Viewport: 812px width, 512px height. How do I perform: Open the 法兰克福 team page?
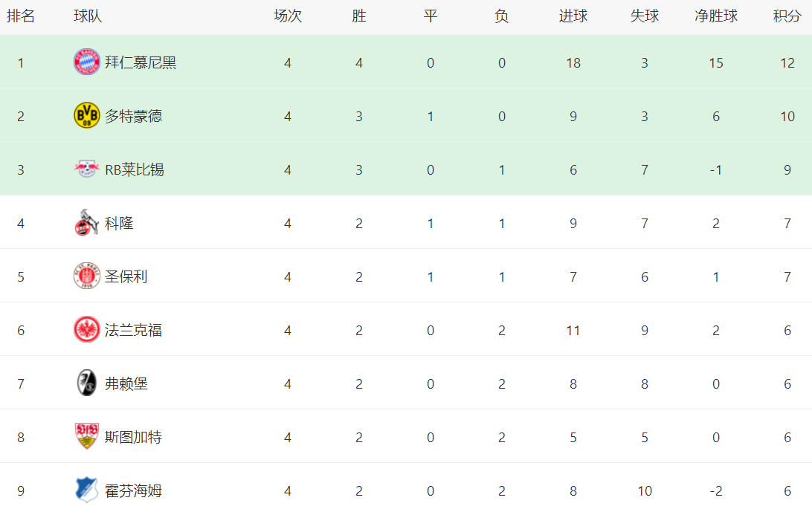[133, 330]
